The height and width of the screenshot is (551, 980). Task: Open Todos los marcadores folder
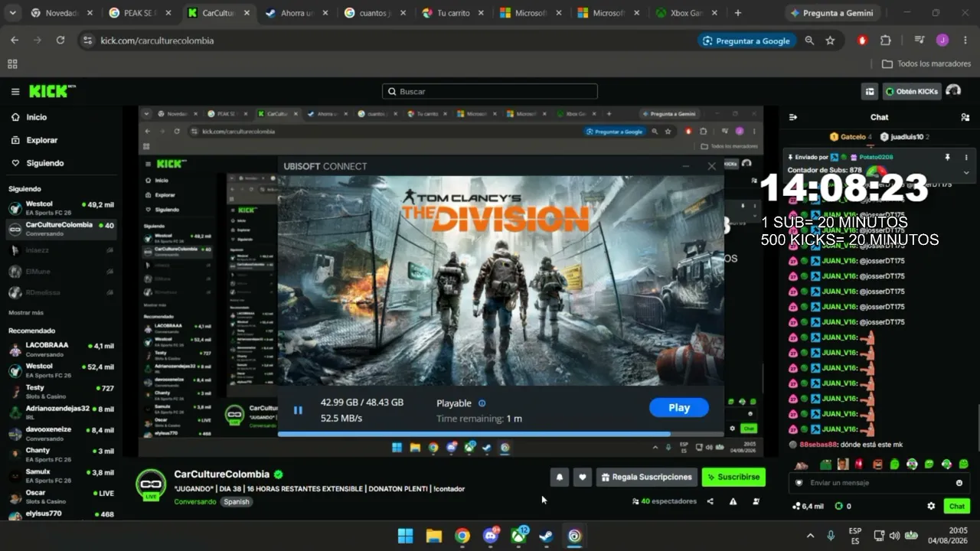tap(926, 64)
